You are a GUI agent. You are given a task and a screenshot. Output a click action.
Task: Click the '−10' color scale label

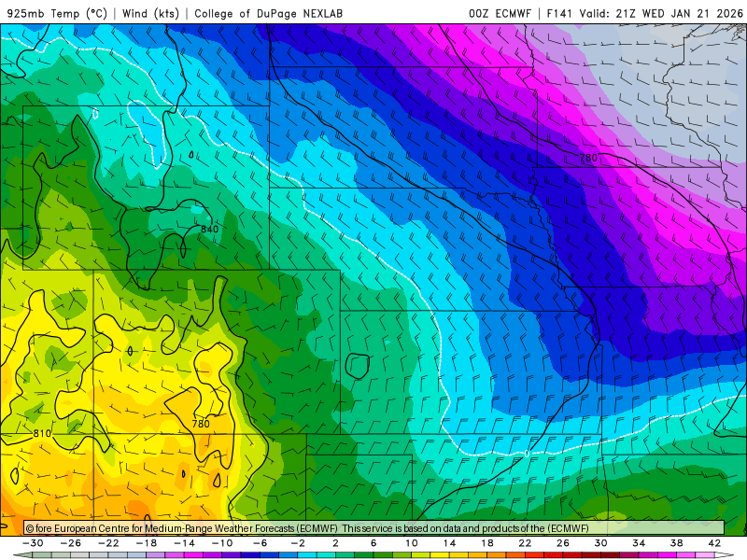pos(222,543)
